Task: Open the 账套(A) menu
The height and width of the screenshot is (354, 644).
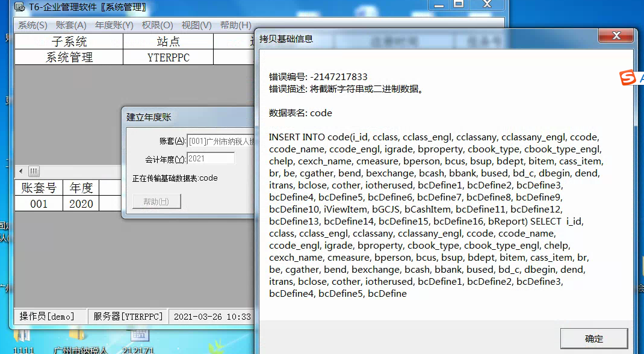Action: 71,25
